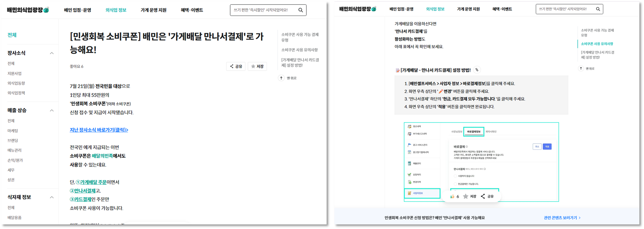This screenshot has width=644, height=229.
Task: Collapse the 장사소식 sidebar section chevron
Action: click(x=52, y=53)
